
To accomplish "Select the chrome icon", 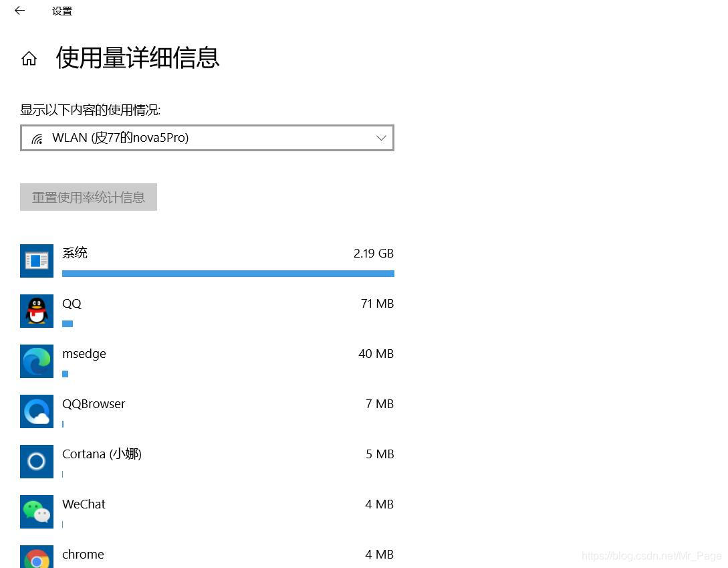I will pyautogui.click(x=37, y=557).
